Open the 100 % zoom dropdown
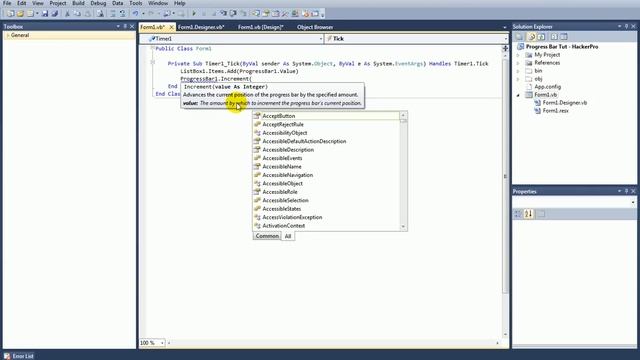 pyautogui.click(x=162, y=343)
